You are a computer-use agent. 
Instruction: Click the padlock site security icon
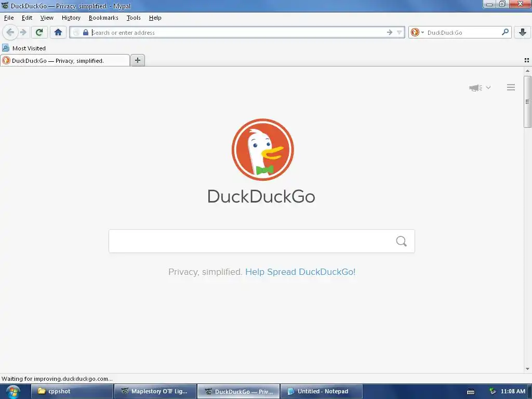click(86, 33)
